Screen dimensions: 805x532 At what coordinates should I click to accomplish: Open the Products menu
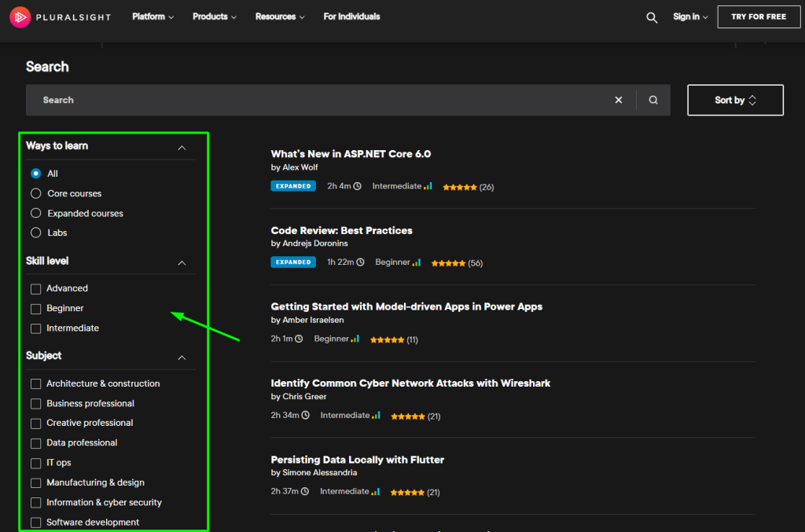(x=214, y=17)
